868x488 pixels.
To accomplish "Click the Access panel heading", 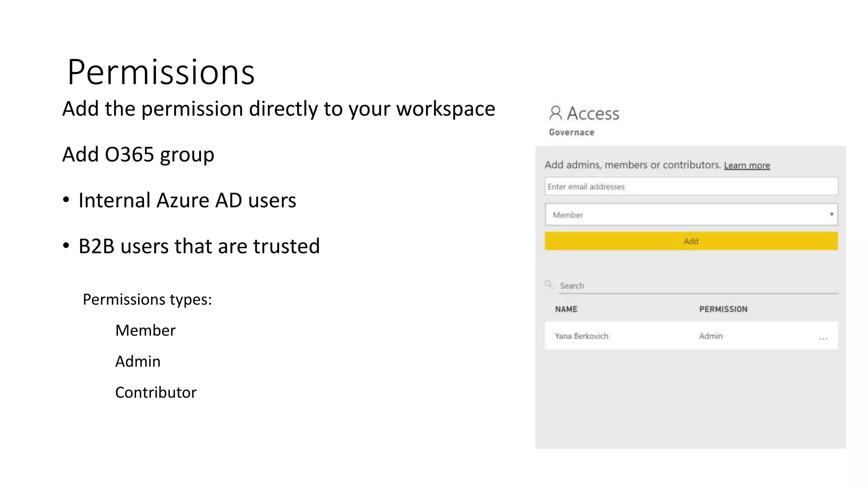I will [593, 114].
